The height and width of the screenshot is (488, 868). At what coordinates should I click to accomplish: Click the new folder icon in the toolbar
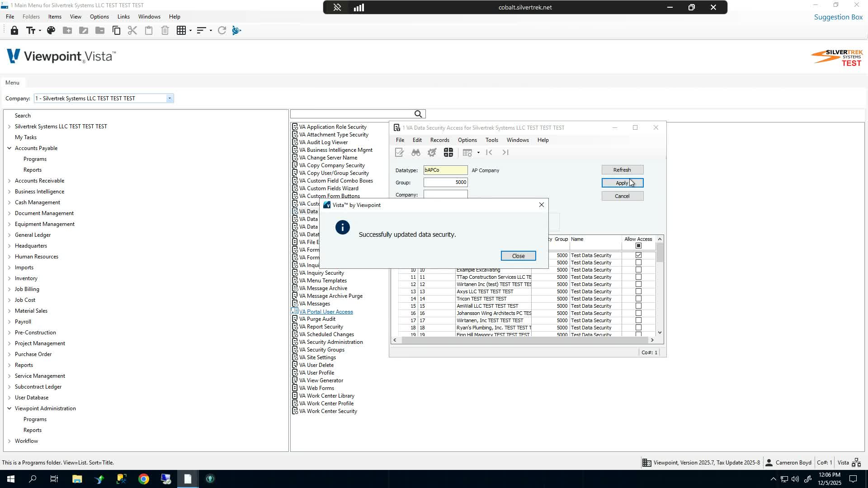click(x=67, y=31)
